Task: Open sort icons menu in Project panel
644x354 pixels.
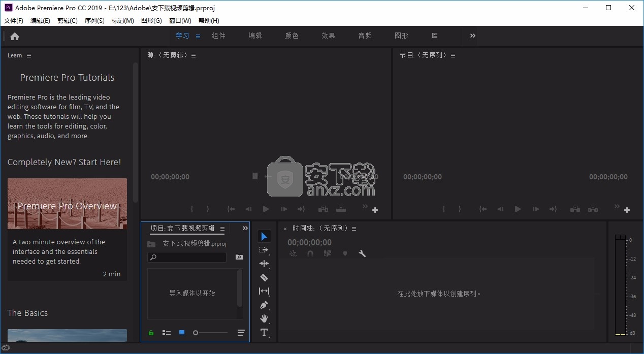Action: [x=241, y=333]
